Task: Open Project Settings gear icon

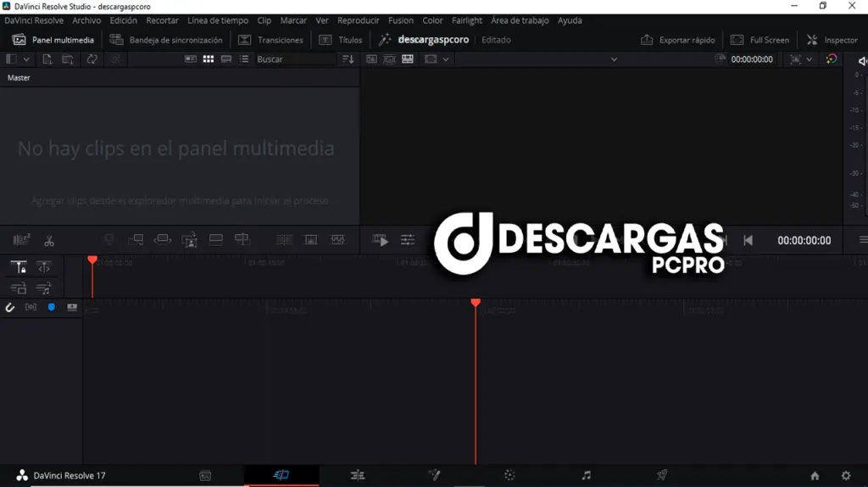Action: [x=846, y=475]
